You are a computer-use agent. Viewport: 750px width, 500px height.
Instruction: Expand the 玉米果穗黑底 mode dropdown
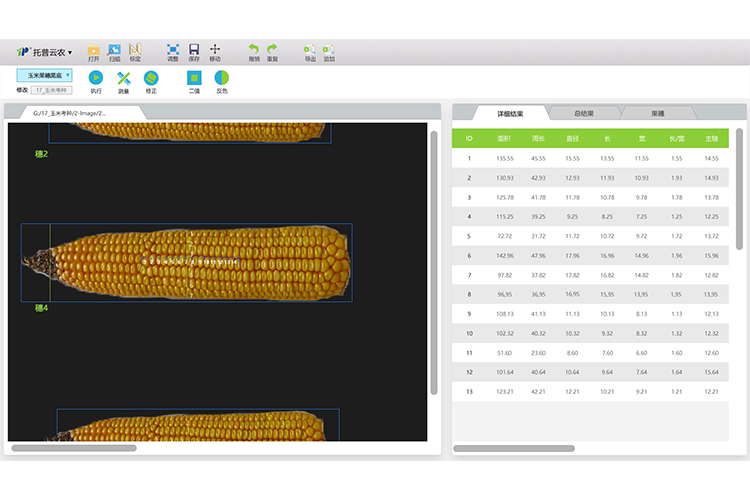coord(44,75)
